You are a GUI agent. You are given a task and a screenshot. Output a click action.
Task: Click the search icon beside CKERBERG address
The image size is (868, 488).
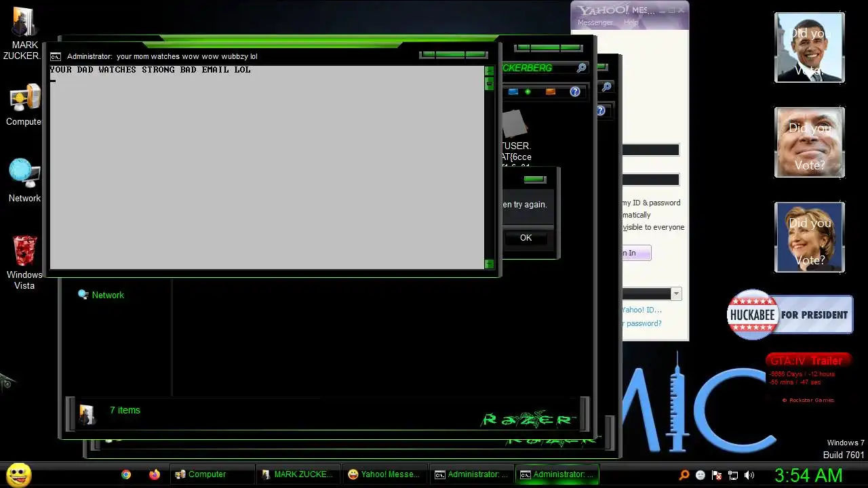coord(581,68)
